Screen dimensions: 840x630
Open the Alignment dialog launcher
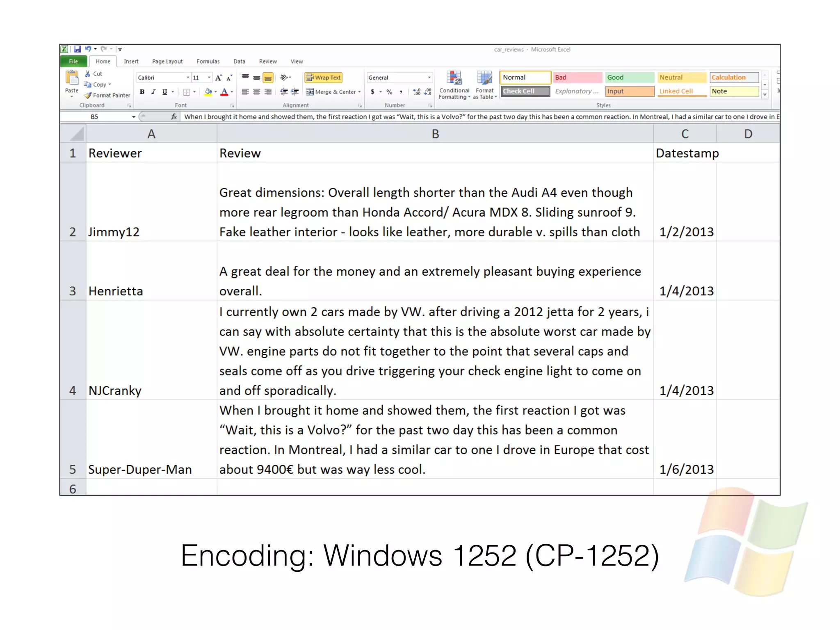click(x=360, y=105)
